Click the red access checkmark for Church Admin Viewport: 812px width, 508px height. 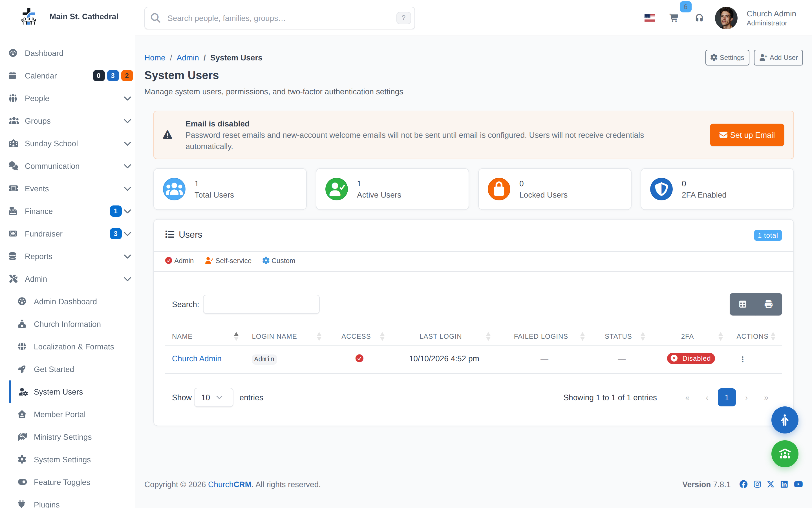pos(359,358)
